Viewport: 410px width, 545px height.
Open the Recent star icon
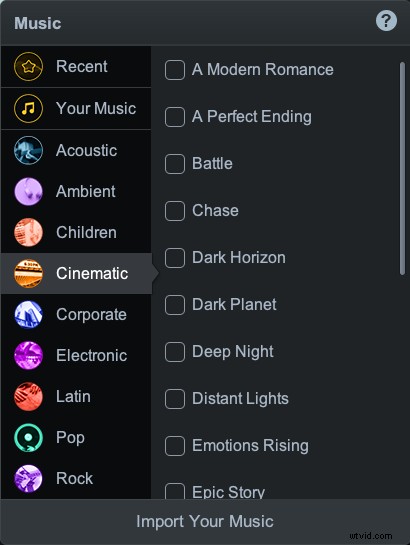coord(28,66)
